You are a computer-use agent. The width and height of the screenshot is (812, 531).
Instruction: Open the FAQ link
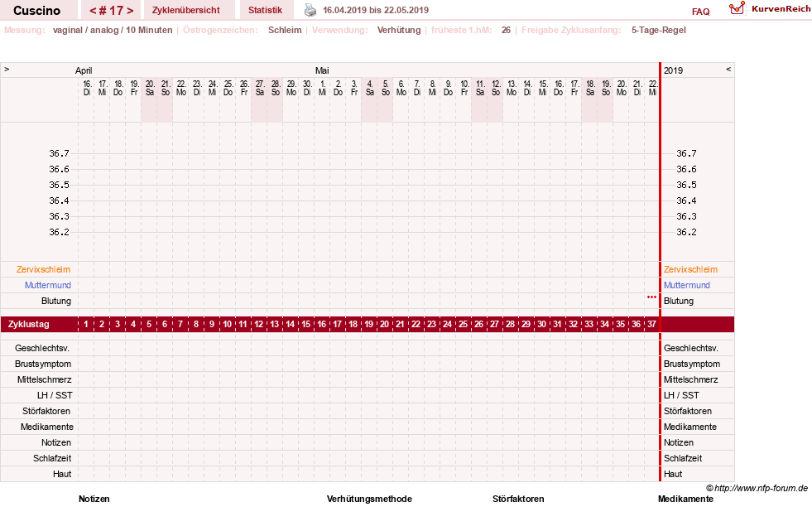(700, 12)
